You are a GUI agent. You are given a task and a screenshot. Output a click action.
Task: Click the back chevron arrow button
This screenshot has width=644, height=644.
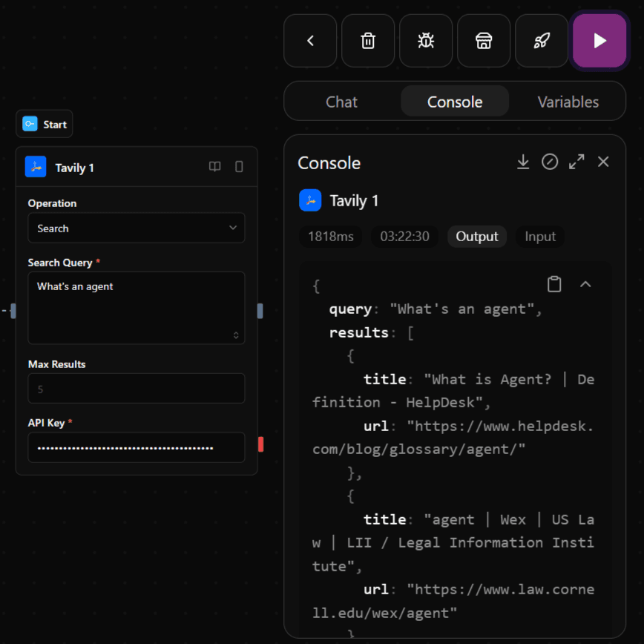310,41
